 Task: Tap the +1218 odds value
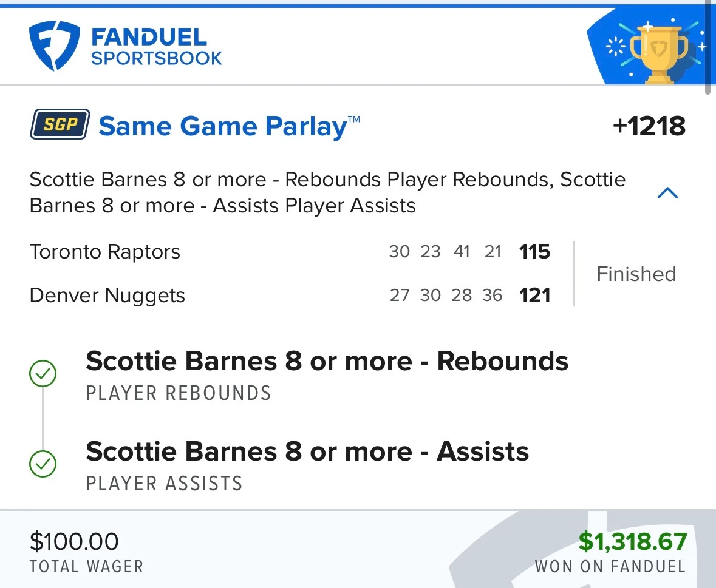(649, 126)
